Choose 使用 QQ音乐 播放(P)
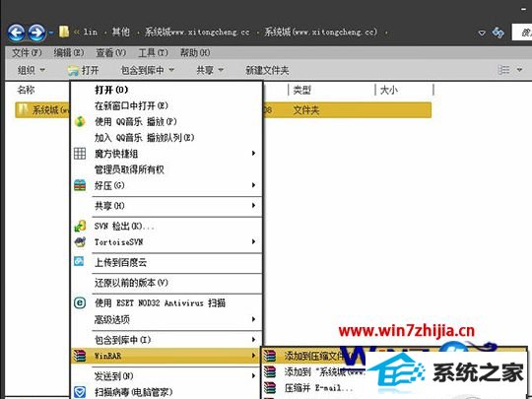Viewport: 532px width, 399px height. pyautogui.click(x=166, y=121)
